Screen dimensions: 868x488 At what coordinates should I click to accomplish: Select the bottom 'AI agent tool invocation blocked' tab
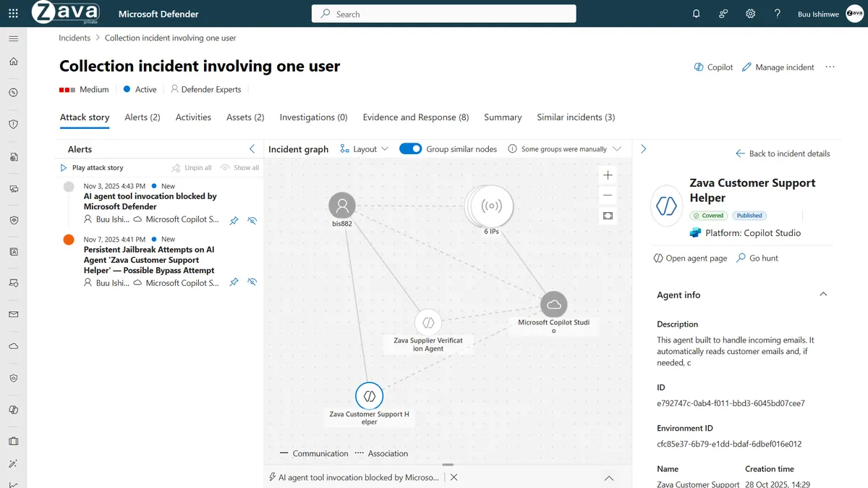354,478
